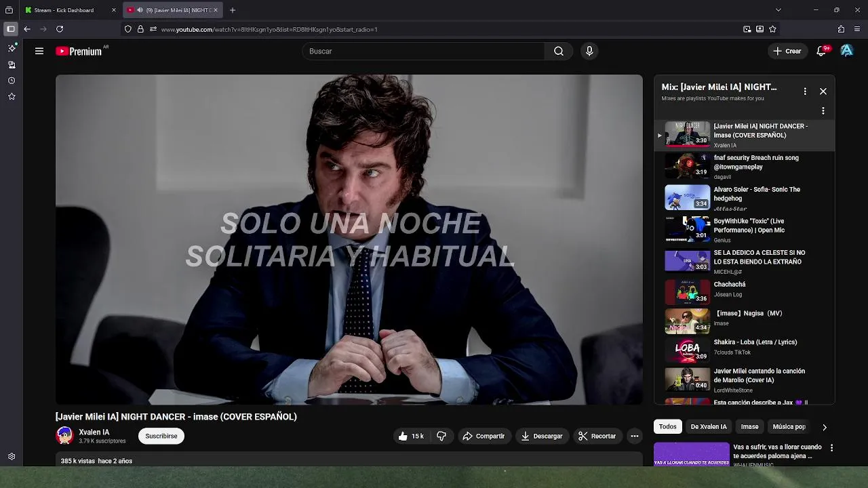This screenshot has height=488, width=868.
Task: Select the Todos filter chip
Action: [x=668, y=426]
